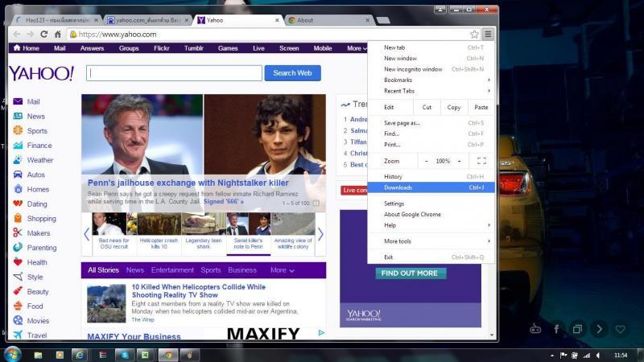The image size is (644, 362).
Task: Show previous stories with left carousel arrow
Action: 86,234
